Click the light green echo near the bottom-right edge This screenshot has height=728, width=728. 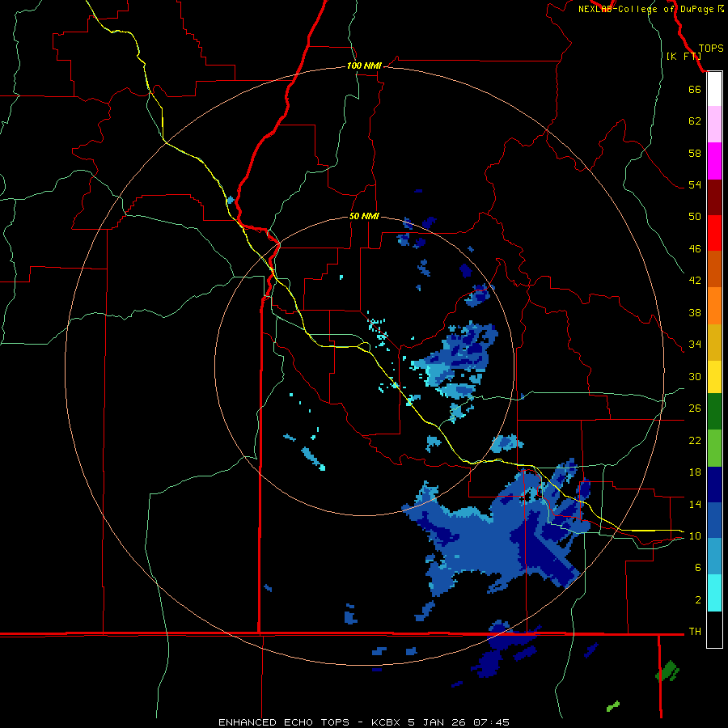[613, 706]
